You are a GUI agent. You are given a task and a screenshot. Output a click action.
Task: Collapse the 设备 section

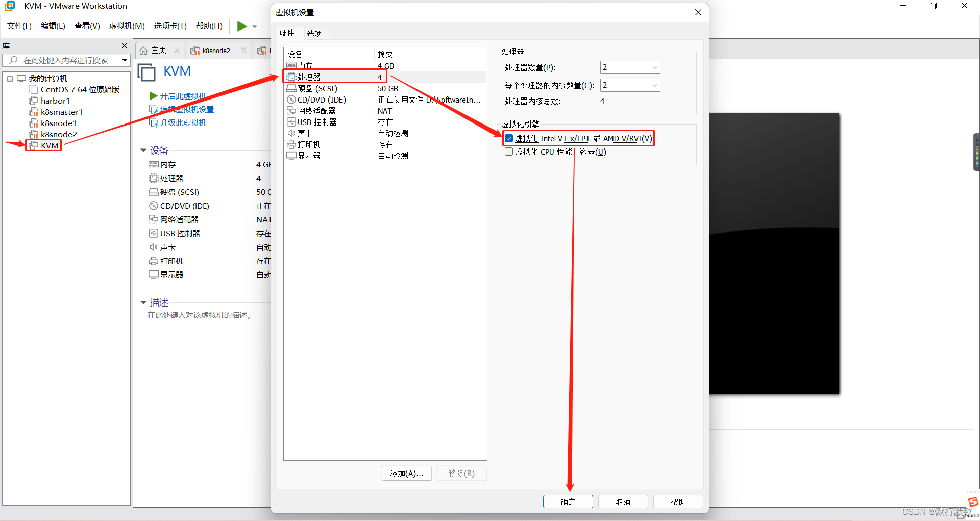point(143,151)
